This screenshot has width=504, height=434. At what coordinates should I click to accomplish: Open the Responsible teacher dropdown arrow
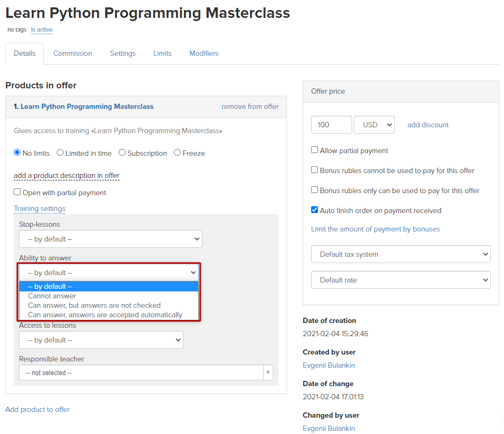click(x=268, y=372)
